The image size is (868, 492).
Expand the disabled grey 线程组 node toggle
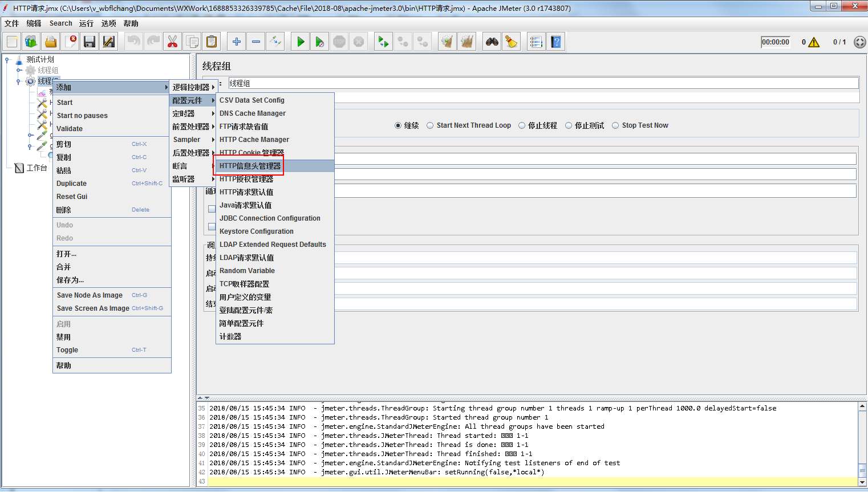click(x=19, y=70)
